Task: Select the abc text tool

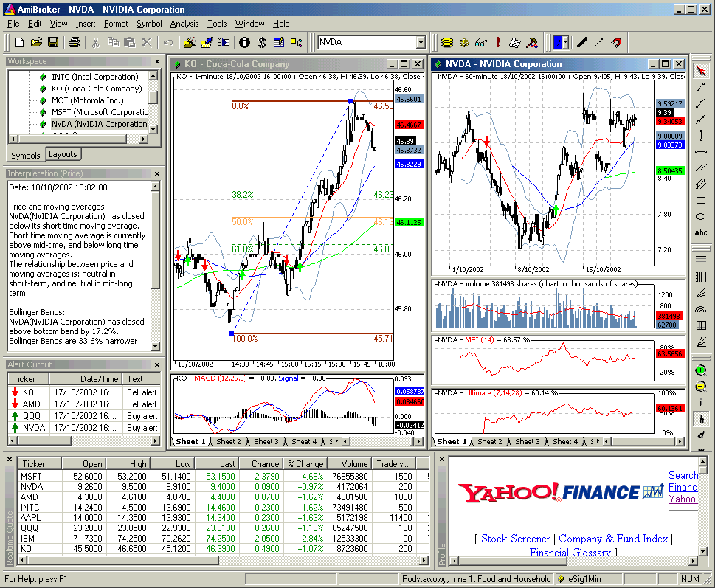Action: click(x=701, y=233)
